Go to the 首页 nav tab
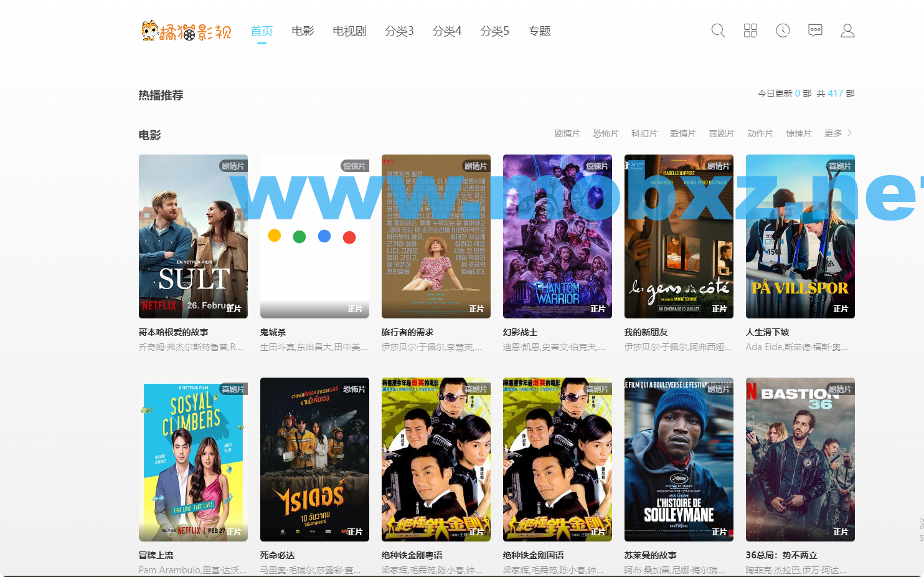 [262, 31]
